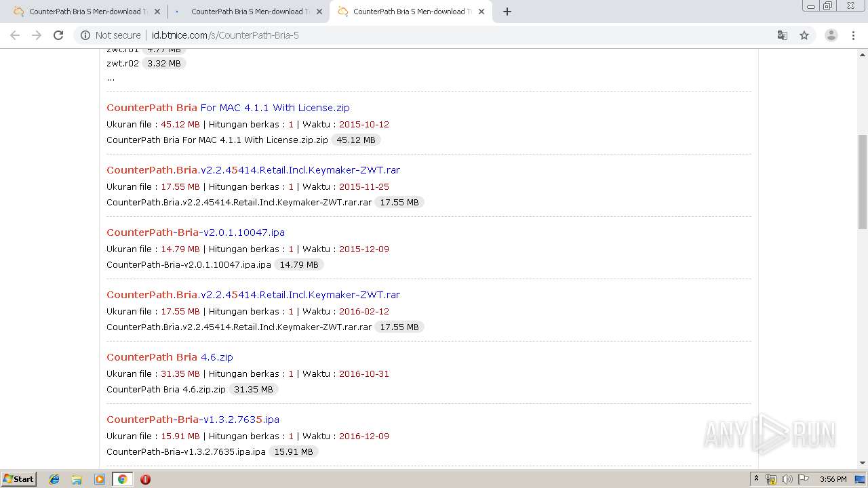Click the date '2016-10-31'
The image size is (868, 488).
(x=364, y=374)
